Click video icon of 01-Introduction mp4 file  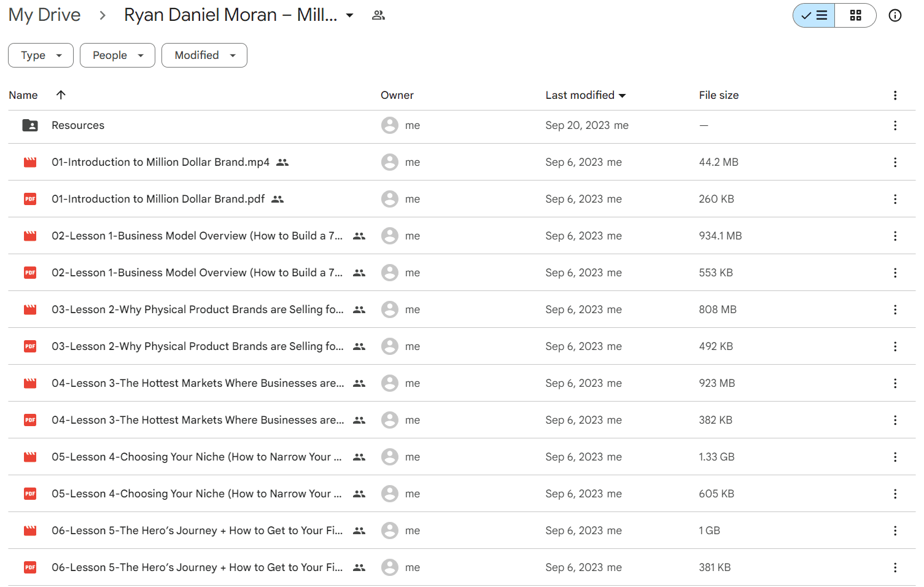tap(30, 162)
